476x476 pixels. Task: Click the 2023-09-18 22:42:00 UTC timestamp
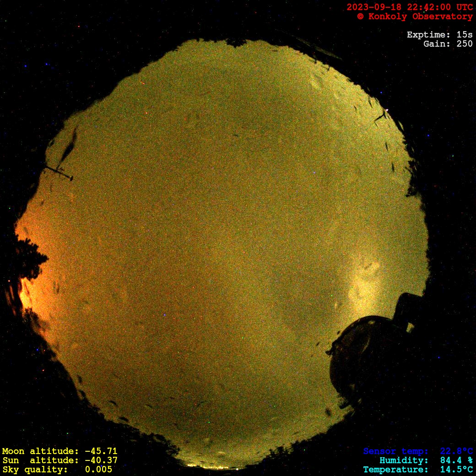410,7
